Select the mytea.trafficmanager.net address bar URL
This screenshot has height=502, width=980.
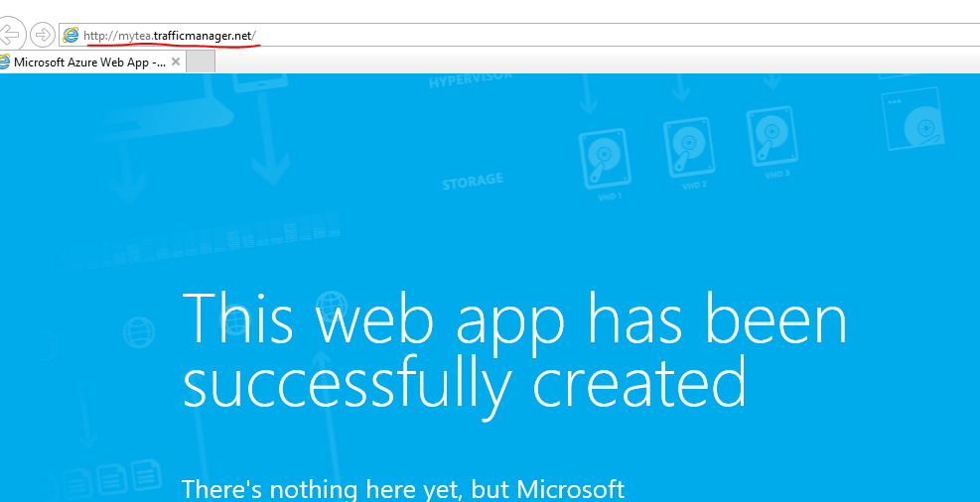coord(169,36)
